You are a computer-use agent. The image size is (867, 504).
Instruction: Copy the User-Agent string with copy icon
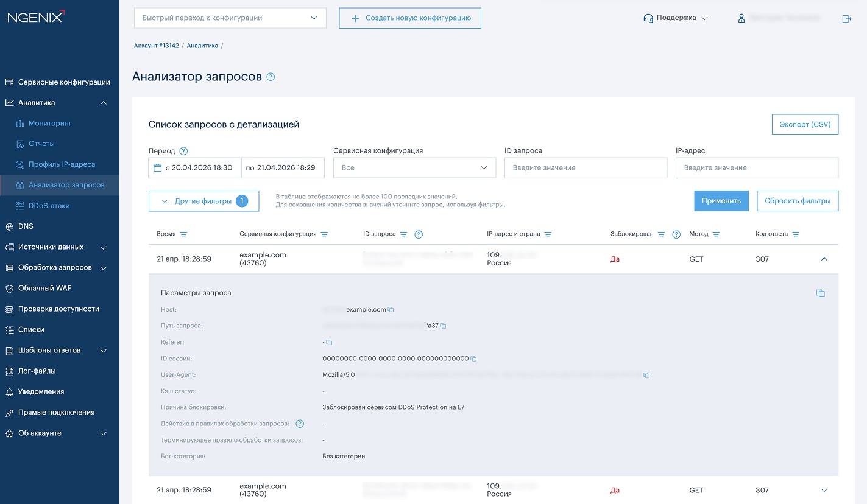646,375
